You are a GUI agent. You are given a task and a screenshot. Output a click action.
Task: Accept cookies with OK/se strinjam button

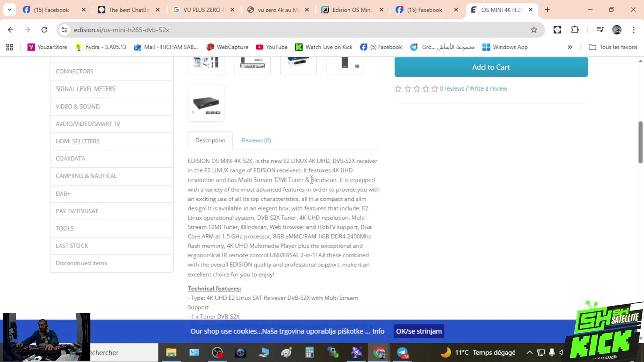(419, 331)
